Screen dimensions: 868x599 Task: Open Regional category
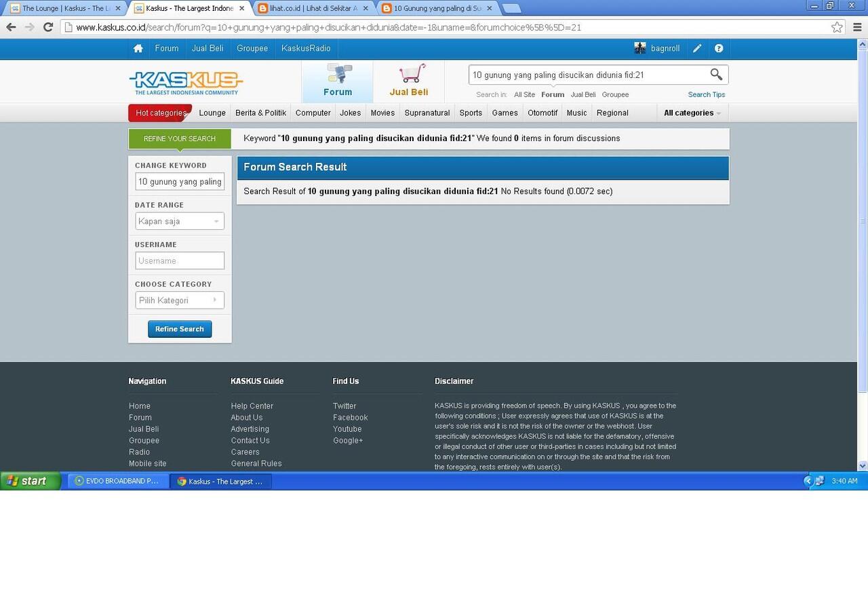[x=612, y=113]
